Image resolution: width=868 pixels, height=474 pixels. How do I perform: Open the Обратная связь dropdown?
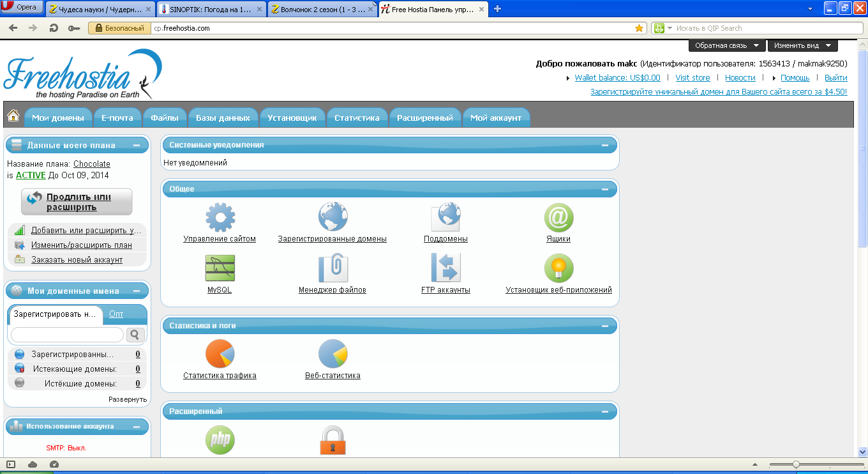click(726, 45)
